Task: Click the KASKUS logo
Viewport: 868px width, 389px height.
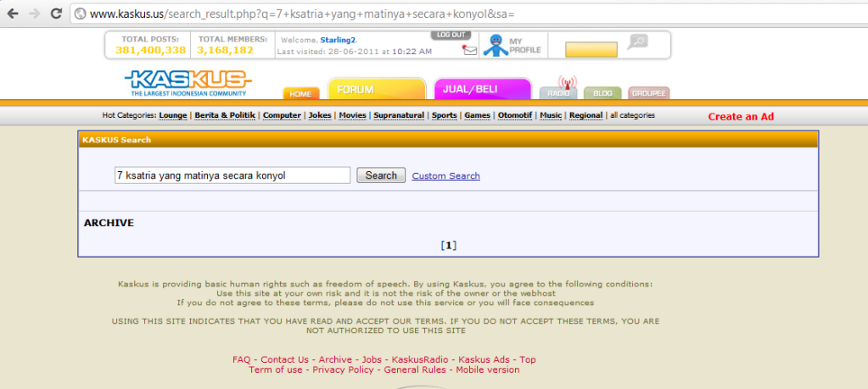Action: click(x=188, y=83)
